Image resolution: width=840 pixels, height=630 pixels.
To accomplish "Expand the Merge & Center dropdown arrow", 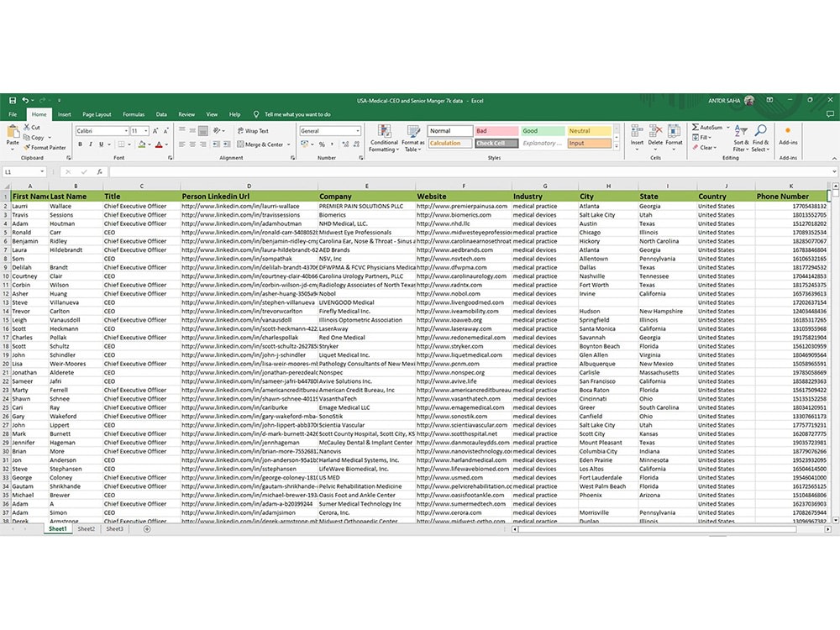I will pyautogui.click(x=288, y=144).
